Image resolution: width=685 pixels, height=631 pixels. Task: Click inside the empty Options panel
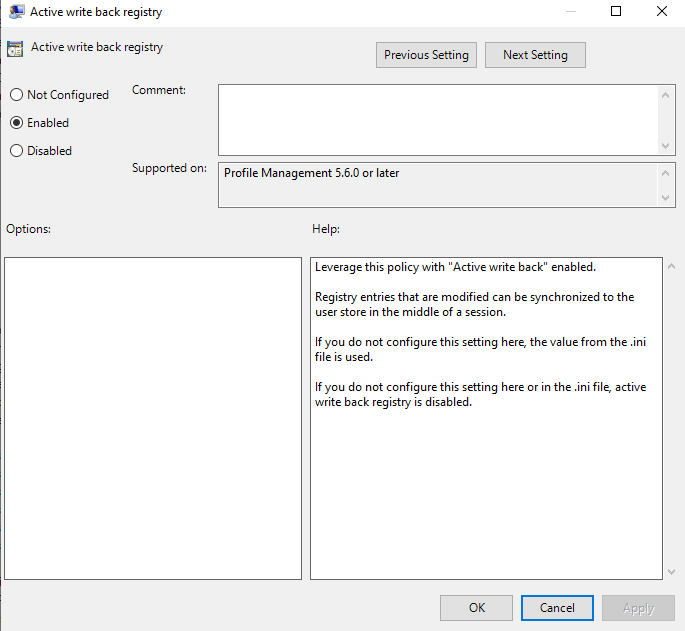153,418
